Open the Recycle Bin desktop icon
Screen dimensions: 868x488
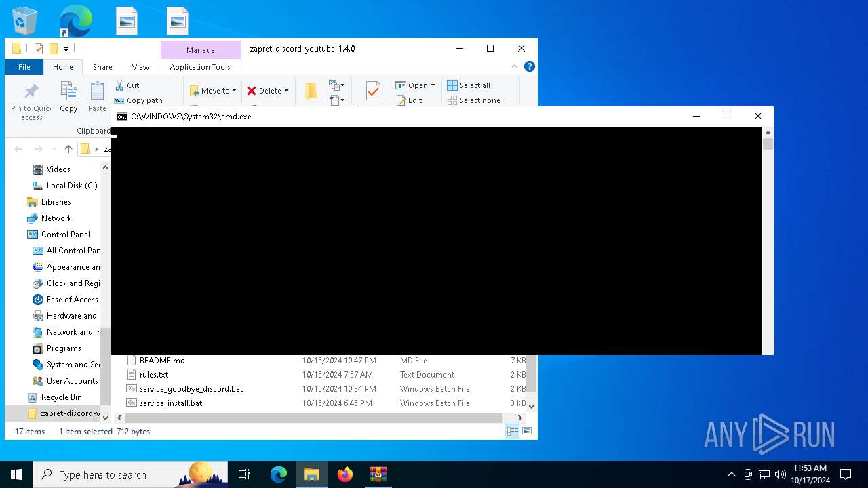pos(25,20)
